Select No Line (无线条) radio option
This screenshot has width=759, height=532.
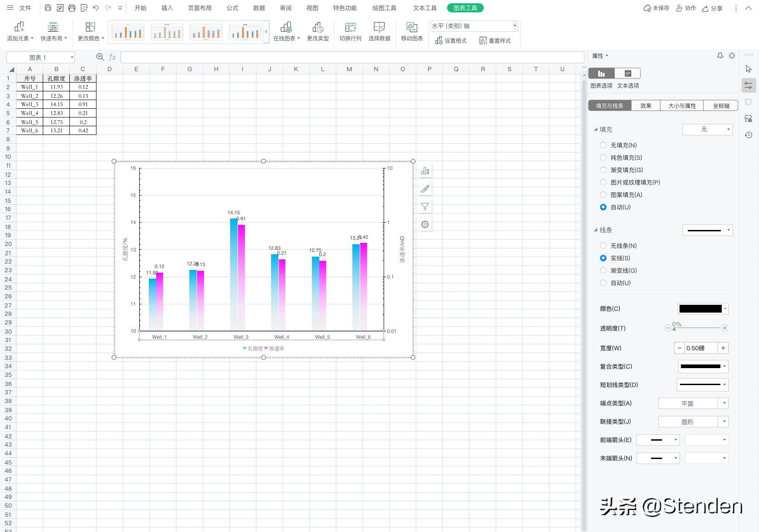coord(603,246)
